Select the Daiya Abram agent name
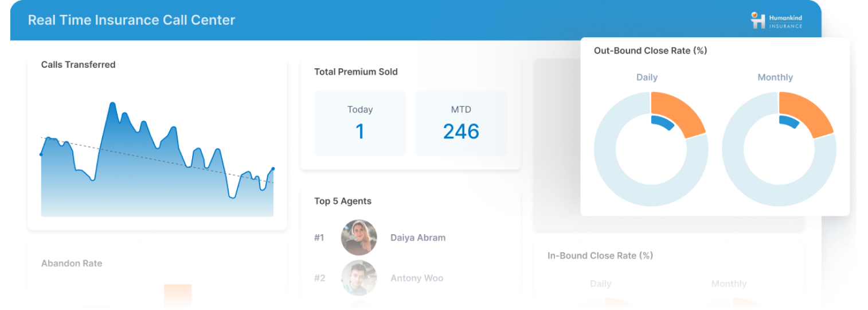This screenshot has height=310, width=868. coord(418,238)
